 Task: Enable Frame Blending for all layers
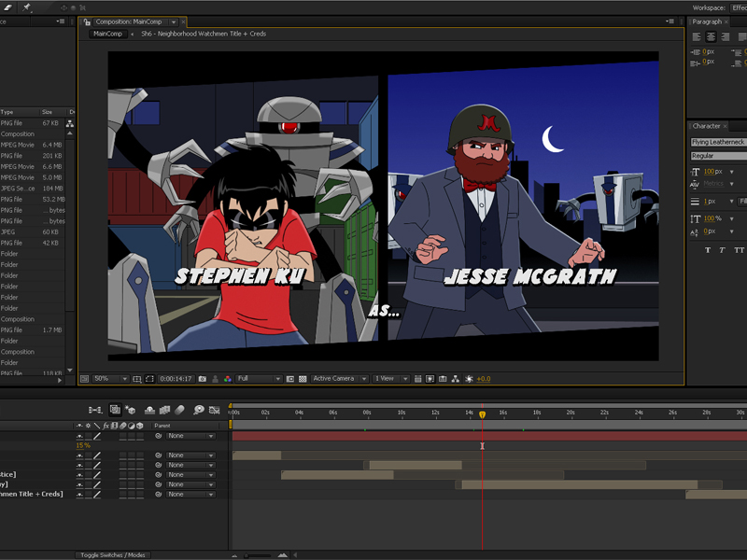click(165, 410)
